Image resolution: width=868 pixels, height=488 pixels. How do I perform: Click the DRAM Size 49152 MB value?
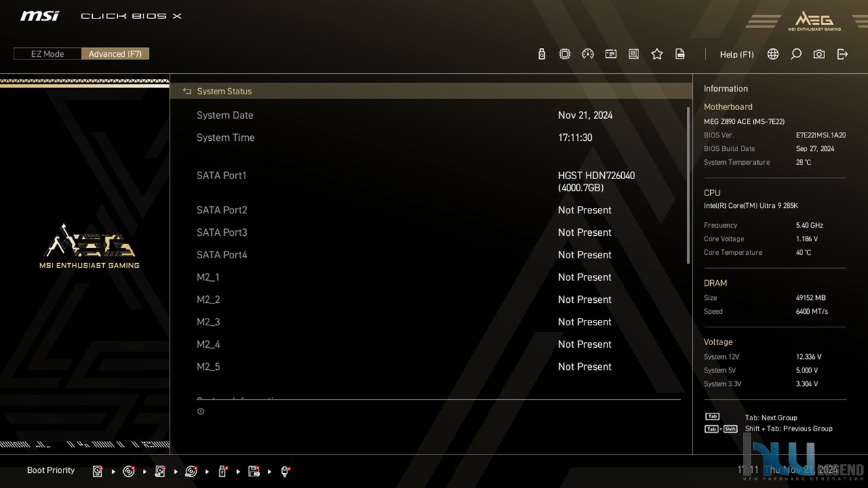coord(811,298)
